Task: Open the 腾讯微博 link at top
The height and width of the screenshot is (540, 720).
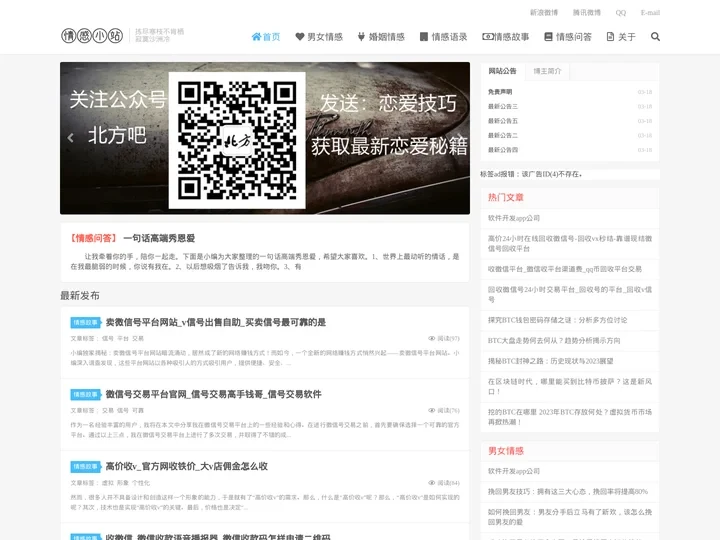Action: (x=586, y=13)
